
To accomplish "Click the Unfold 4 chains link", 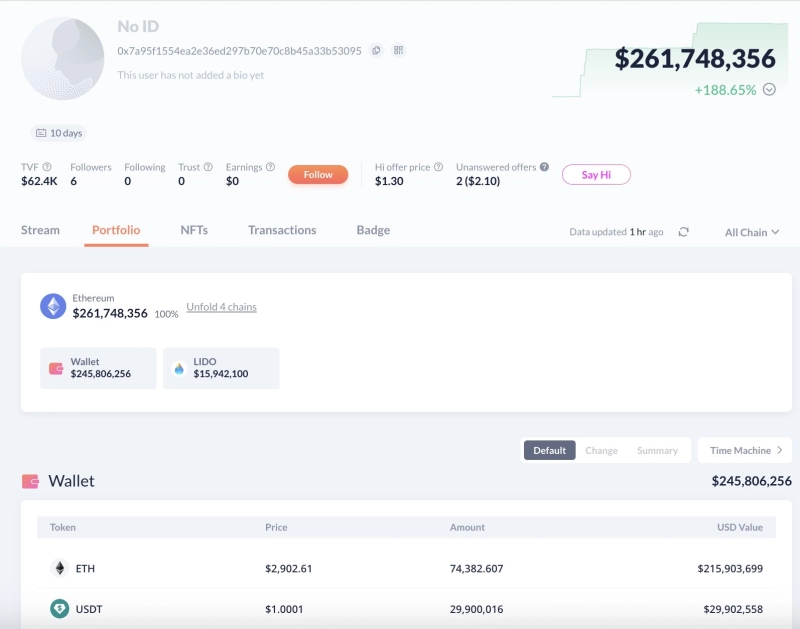I will [x=221, y=307].
